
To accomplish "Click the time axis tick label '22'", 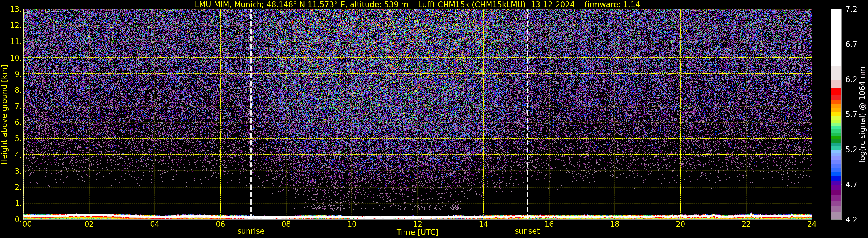I will tap(746, 224).
